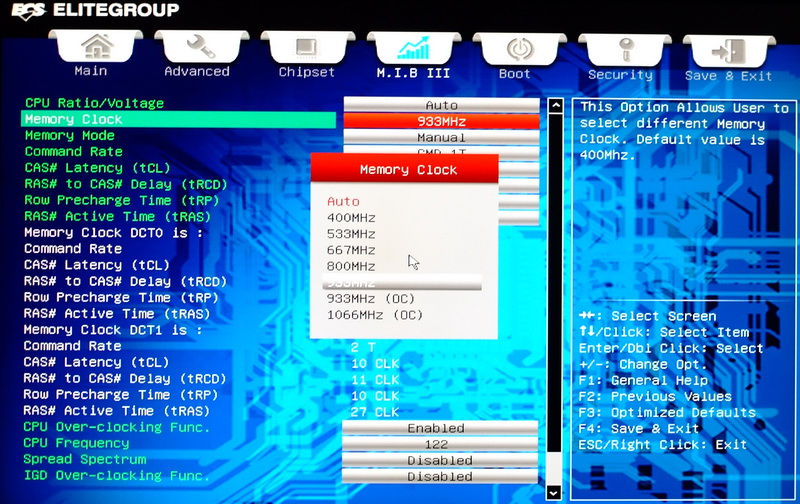Screen dimensions: 800x504
Task: Click the F1: General Help hint
Action: [x=643, y=381]
